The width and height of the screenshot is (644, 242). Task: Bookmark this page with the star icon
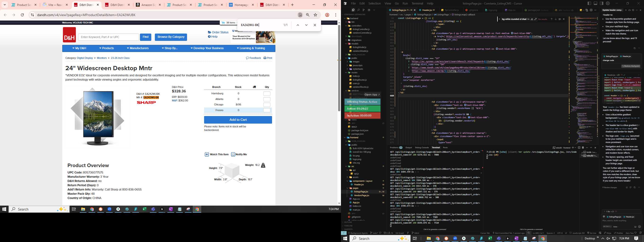[x=316, y=15]
